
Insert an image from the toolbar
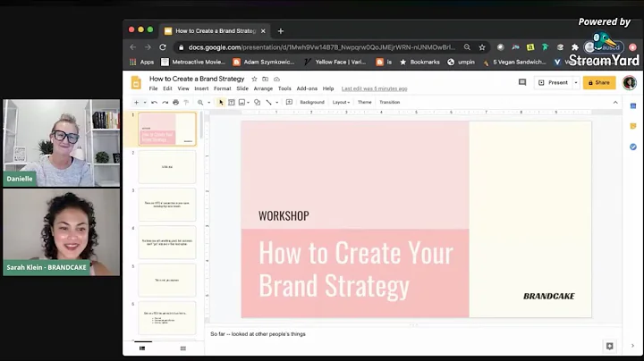(241, 102)
